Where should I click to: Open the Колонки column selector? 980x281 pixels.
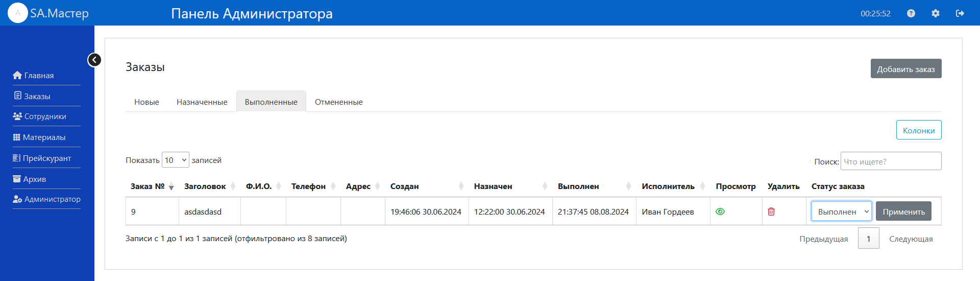tap(918, 130)
